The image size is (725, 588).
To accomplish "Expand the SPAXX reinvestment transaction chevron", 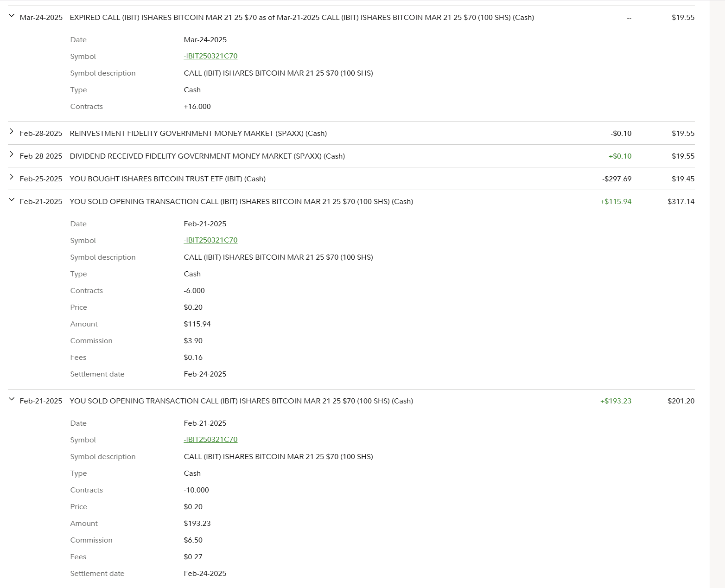I will click(x=12, y=132).
